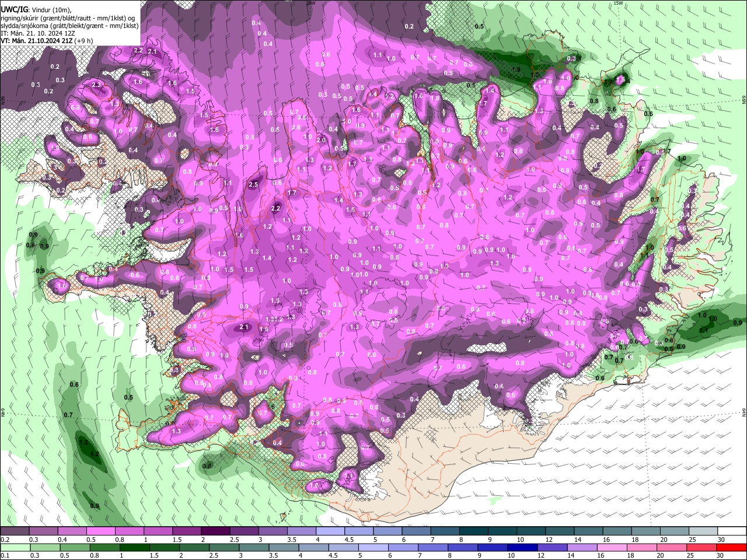Select the top-row dark teal swatch between 8 and 9
Image resolution: width=747 pixels, height=560 pixels.
point(474,531)
